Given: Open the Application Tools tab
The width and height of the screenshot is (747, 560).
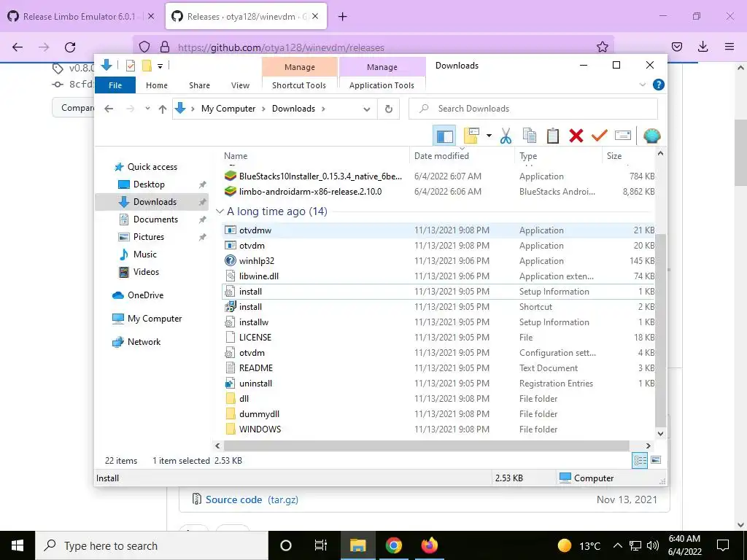Looking at the screenshot, I should [x=382, y=85].
